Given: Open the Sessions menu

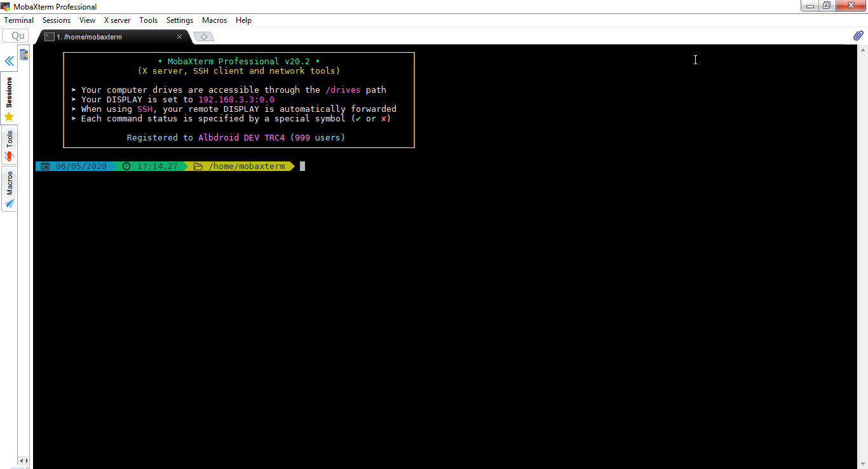Looking at the screenshot, I should click(x=57, y=20).
